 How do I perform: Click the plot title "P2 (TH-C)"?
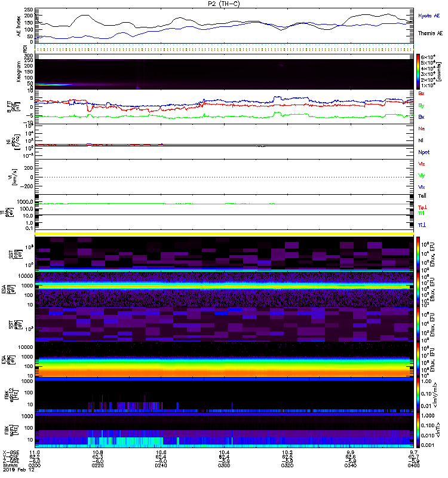(223, 4)
